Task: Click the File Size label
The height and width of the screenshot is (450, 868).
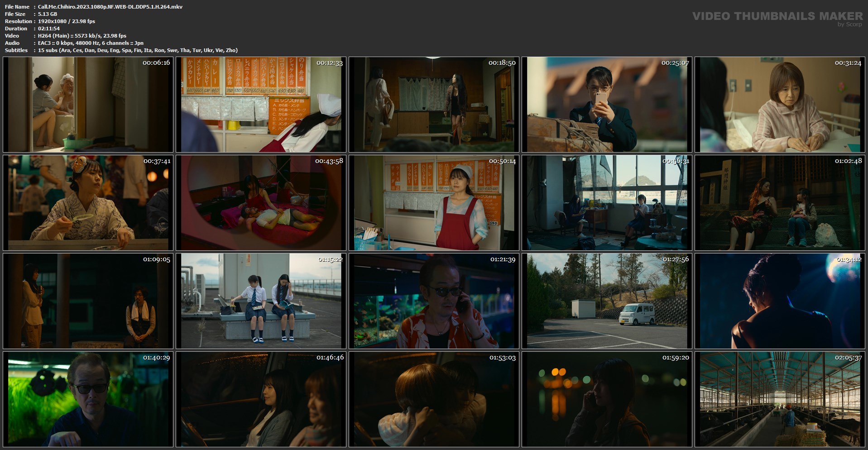Action: pos(15,14)
